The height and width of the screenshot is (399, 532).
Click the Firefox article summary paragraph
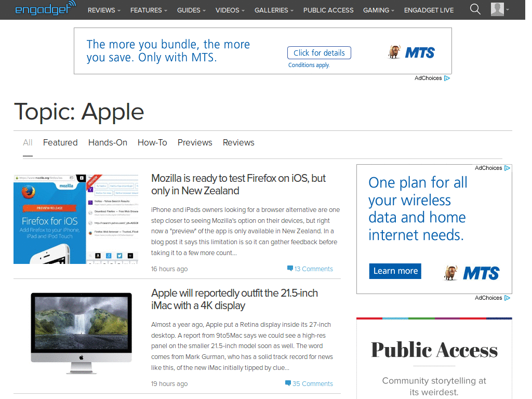[245, 231]
